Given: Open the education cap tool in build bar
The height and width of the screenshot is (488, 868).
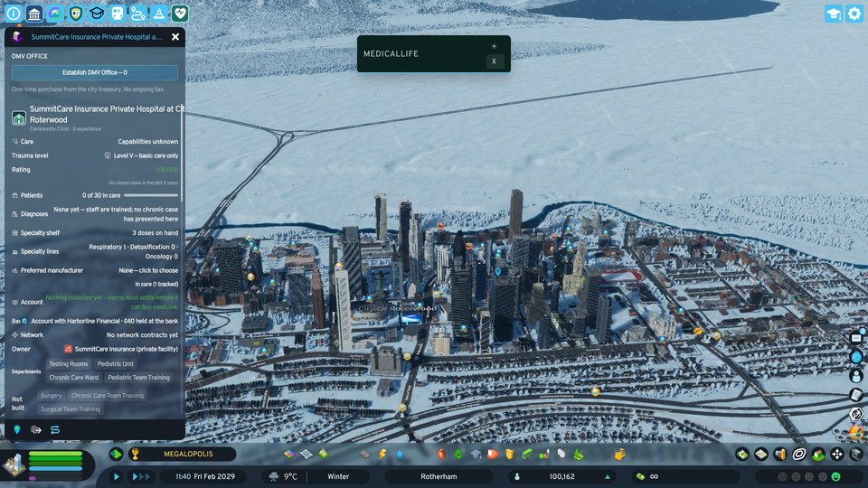Looking at the screenshot, I should click(x=476, y=455).
